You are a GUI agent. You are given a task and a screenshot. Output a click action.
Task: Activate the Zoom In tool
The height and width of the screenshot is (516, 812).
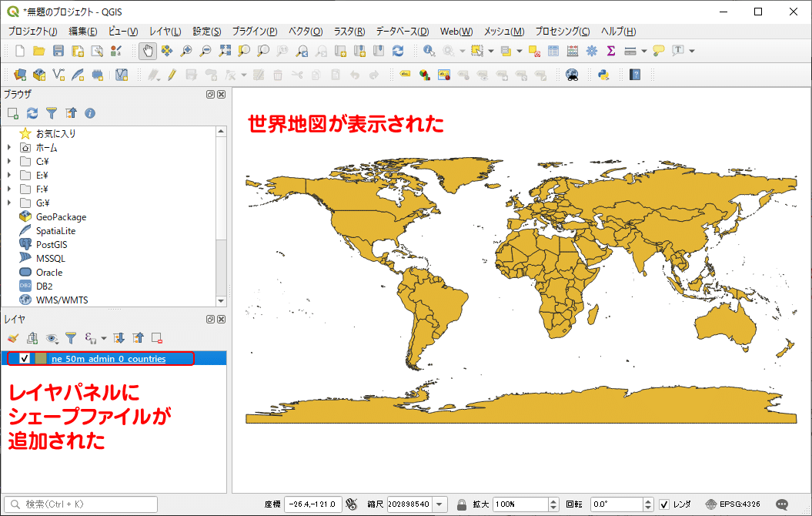[185, 51]
